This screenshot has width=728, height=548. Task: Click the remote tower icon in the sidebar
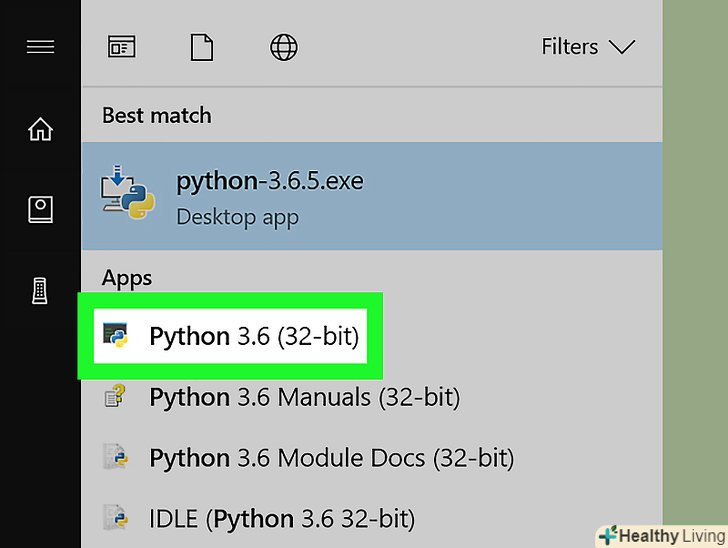(40, 290)
